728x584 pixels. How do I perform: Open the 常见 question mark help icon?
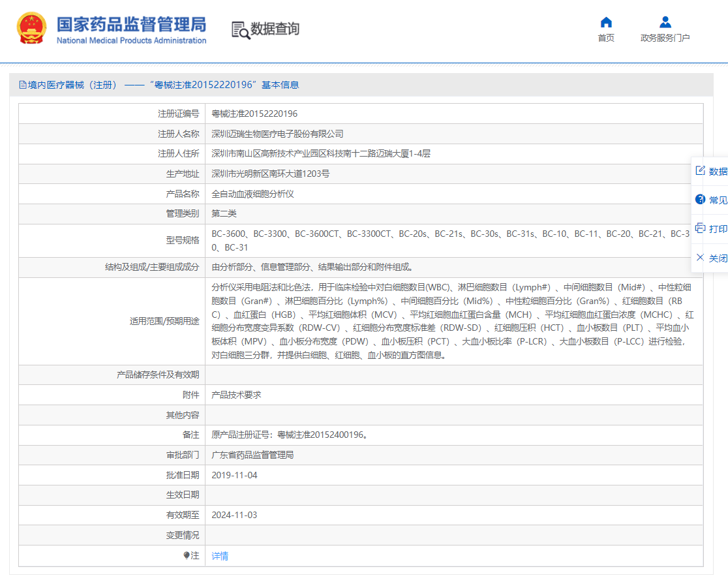700,199
